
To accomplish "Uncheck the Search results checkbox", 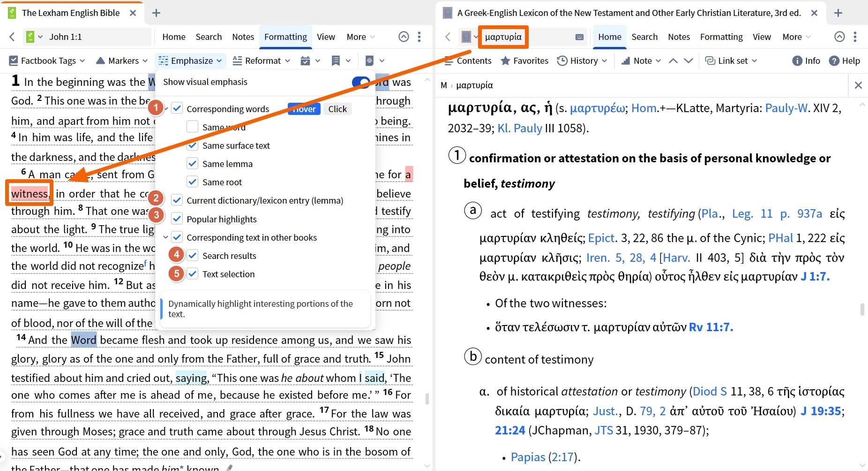I will pos(192,255).
